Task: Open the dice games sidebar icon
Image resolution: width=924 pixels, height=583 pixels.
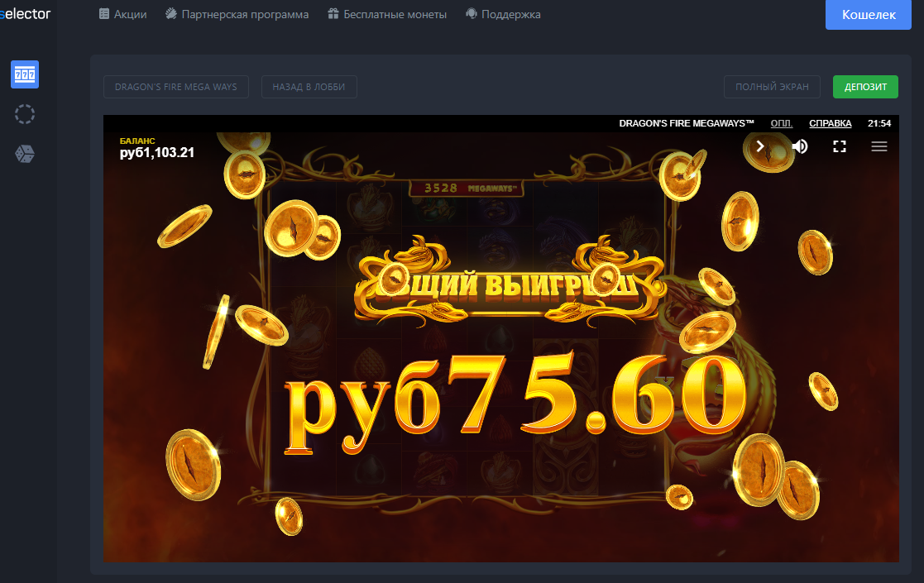Action: click(x=25, y=154)
